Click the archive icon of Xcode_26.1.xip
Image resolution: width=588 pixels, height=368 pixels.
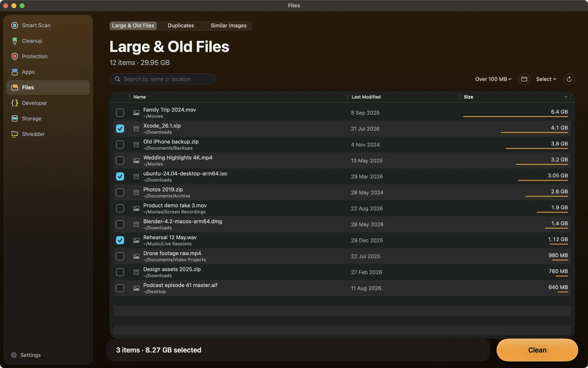(136, 129)
